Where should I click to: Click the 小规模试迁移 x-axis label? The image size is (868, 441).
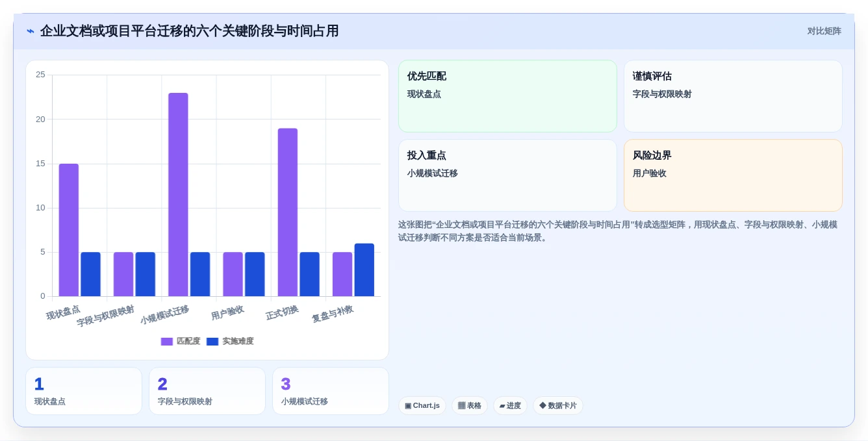tap(165, 314)
